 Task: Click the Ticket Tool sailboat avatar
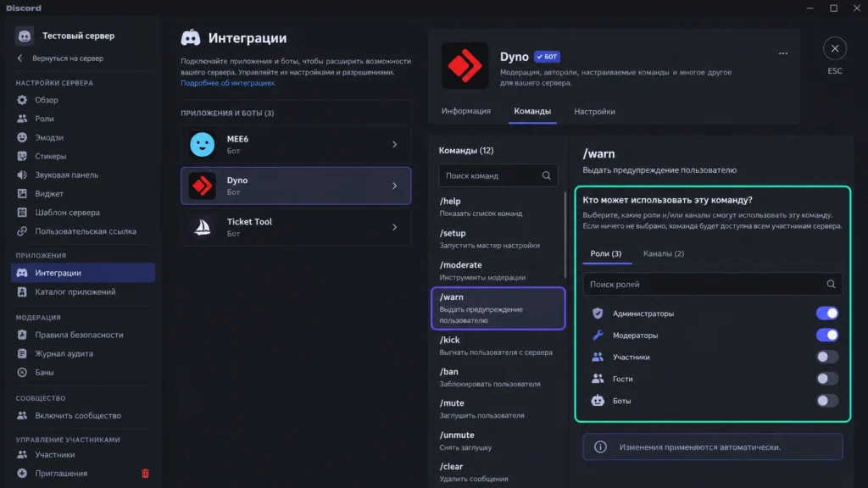tap(202, 227)
